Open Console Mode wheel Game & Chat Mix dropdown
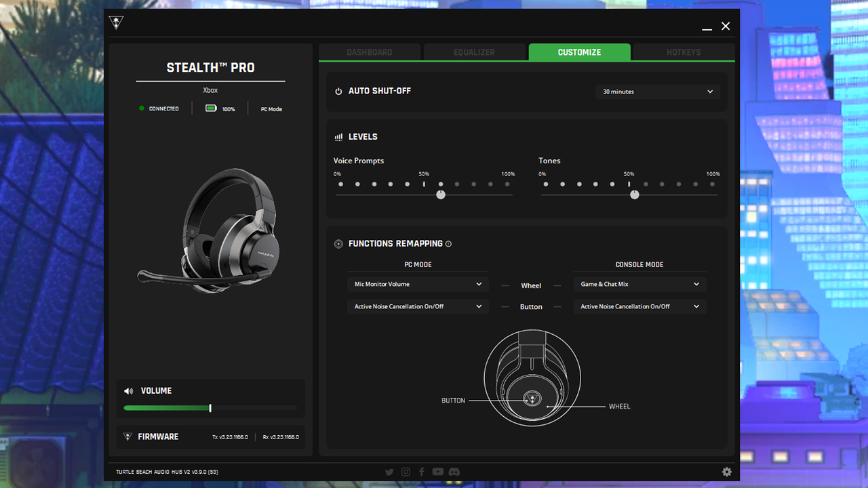Screen dimensions: 868x488 click(639, 285)
